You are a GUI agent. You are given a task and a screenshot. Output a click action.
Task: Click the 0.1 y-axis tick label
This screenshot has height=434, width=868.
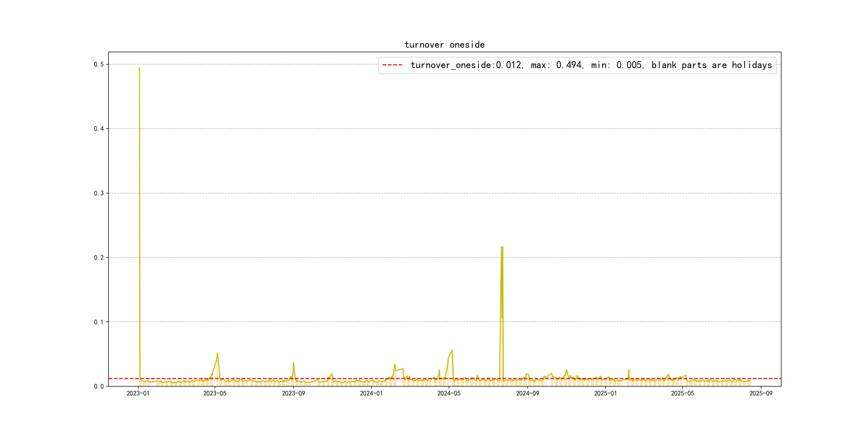pos(99,322)
